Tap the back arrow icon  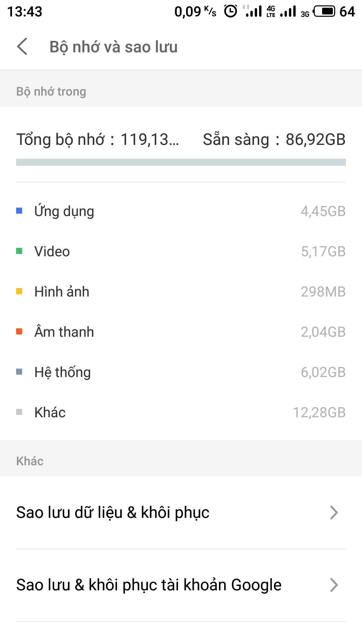pyautogui.click(x=22, y=46)
